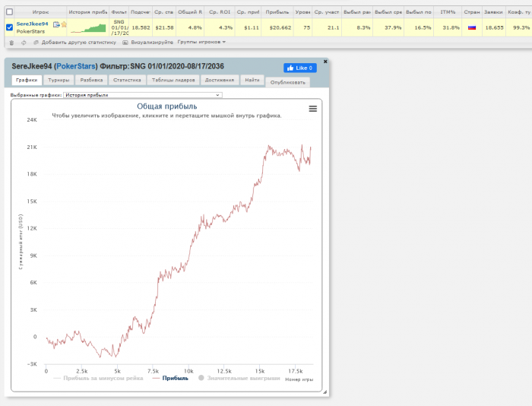This screenshot has width=532, height=406.
Task: Click the Общая прибыль chart title
Action: click(167, 106)
